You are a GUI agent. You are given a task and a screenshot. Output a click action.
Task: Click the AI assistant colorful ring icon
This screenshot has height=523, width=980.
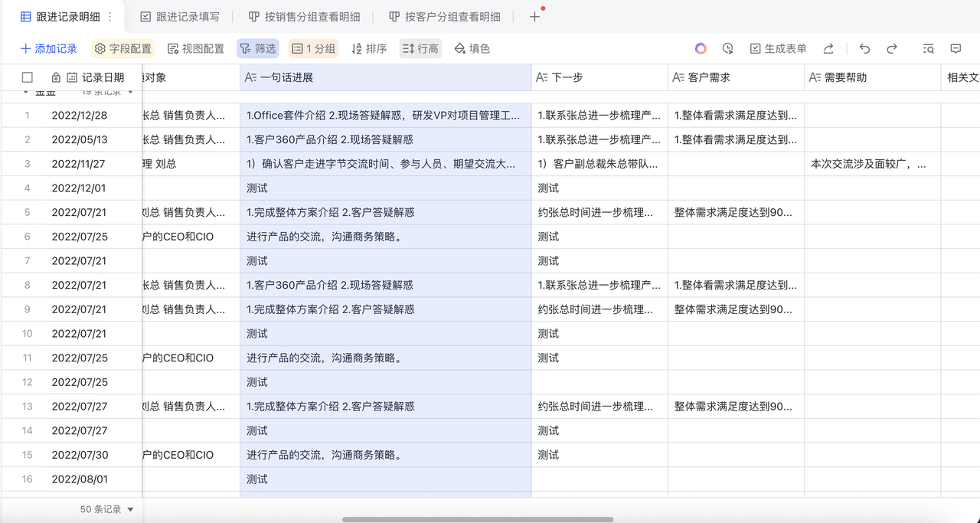701,48
